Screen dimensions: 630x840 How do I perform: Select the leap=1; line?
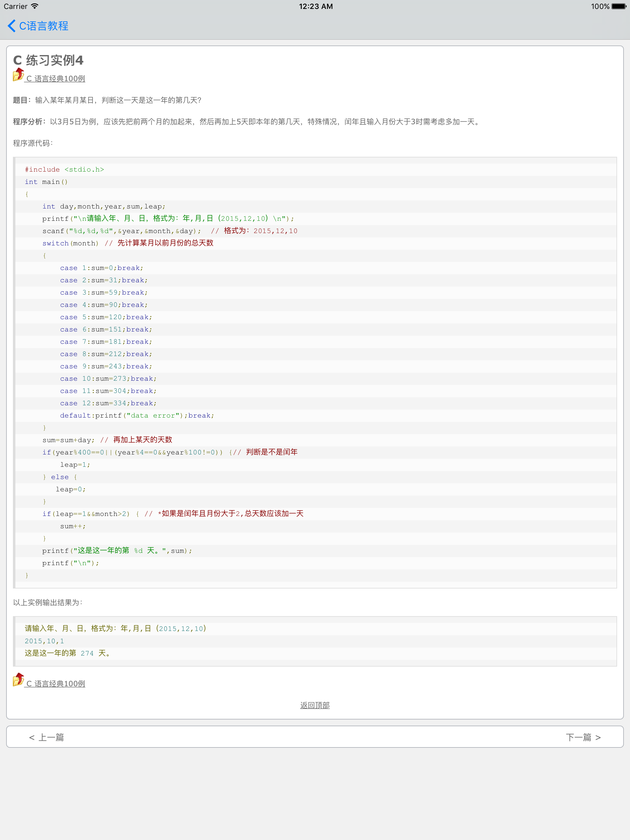tap(75, 465)
